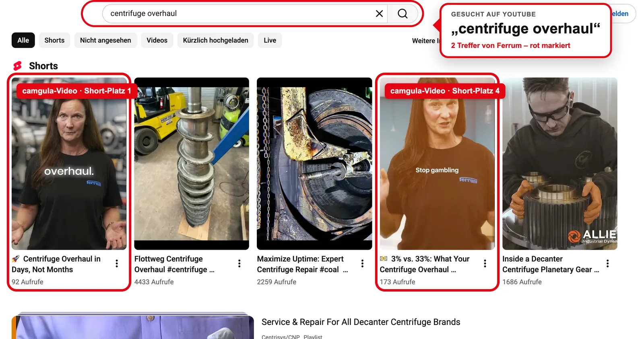
Task: Click the red Shorts logo icon
Action: tap(17, 66)
